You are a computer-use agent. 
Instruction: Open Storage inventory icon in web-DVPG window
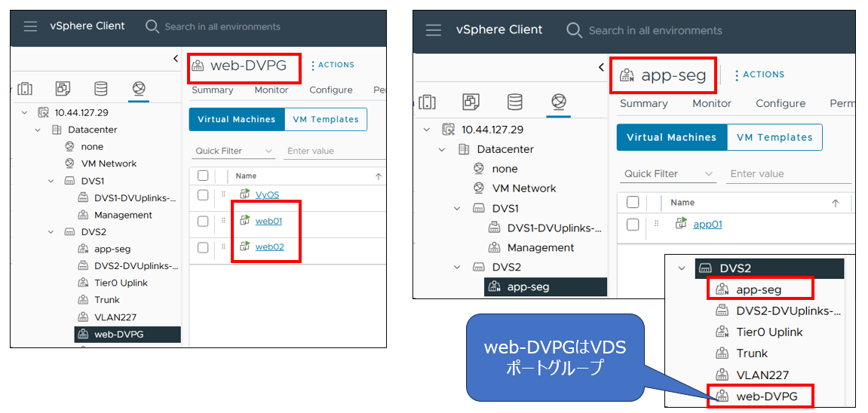click(x=101, y=88)
